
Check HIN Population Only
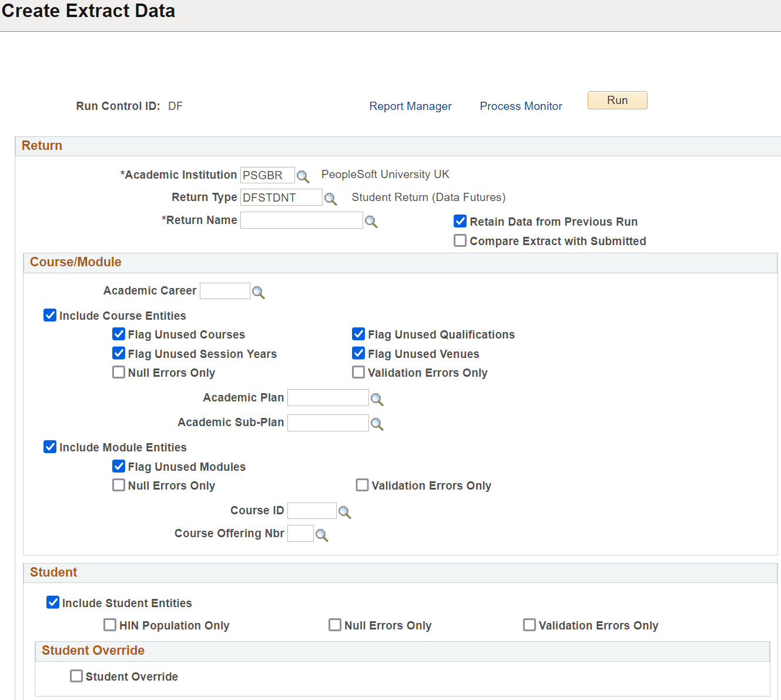(110, 625)
